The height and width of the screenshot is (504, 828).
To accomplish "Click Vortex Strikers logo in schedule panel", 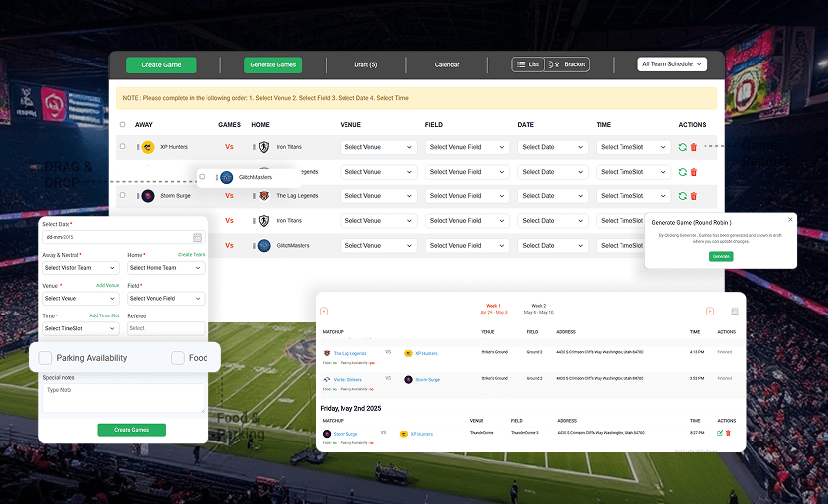I will [327, 379].
